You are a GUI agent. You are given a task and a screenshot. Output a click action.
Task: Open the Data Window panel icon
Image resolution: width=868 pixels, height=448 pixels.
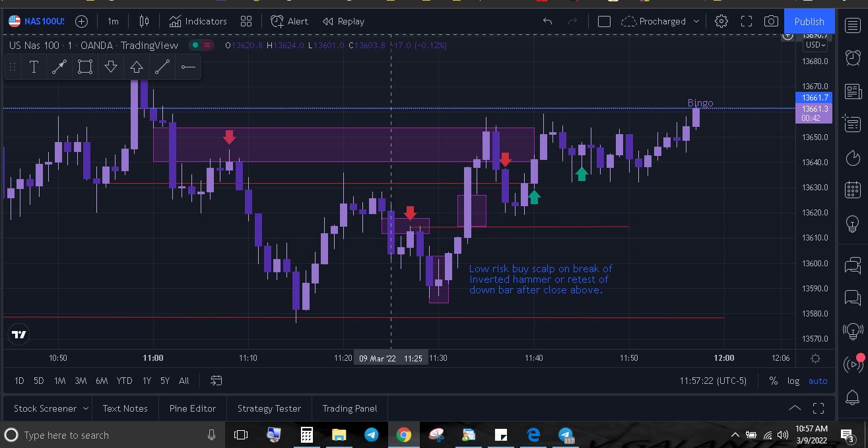pyautogui.click(x=853, y=124)
